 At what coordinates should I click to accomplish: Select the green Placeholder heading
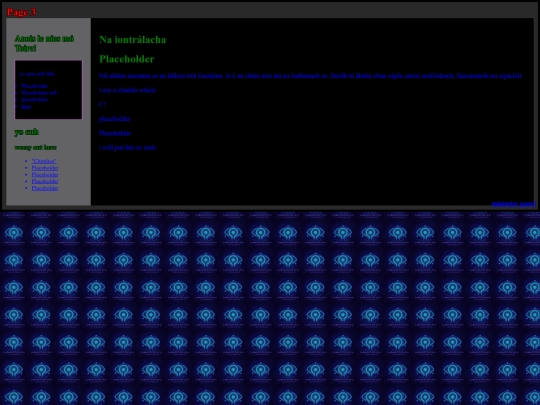pyautogui.click(x=127, y=59)
